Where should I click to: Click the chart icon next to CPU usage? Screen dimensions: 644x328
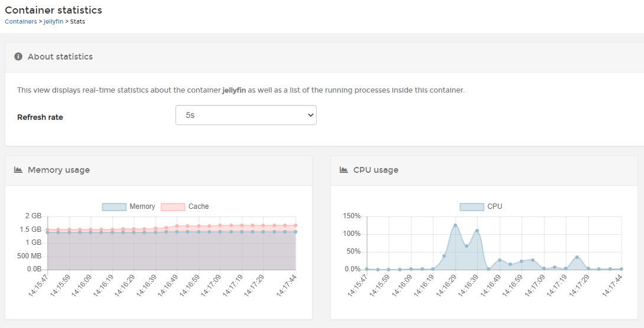point(344,170)
